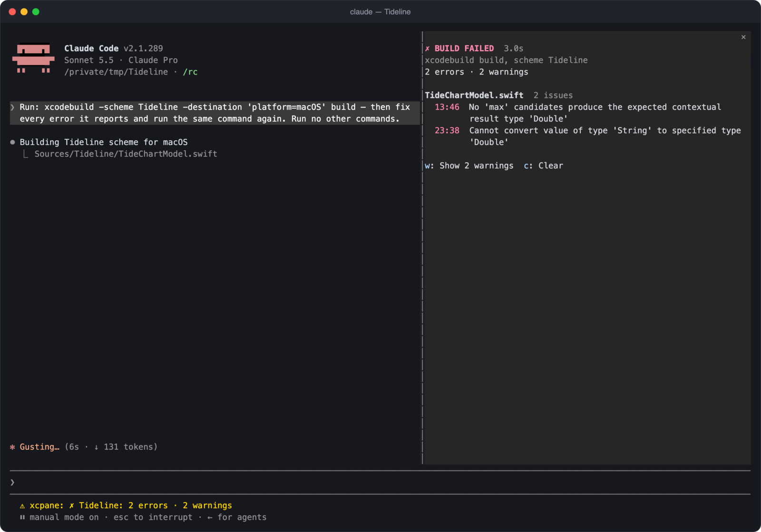Click the red BUILD FAILED cross icon
Screen dimensions: 761x532
[427, 48]
